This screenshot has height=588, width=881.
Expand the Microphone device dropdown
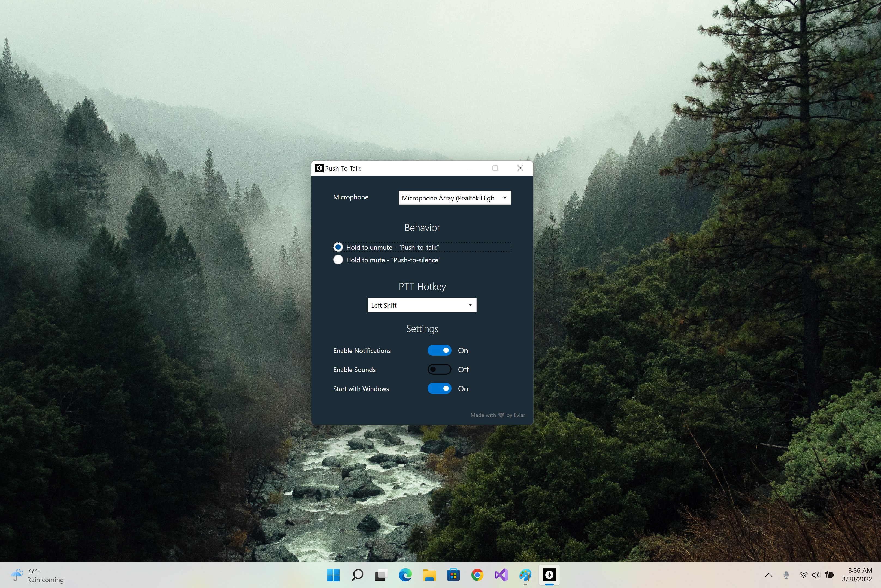click(455, 198)
